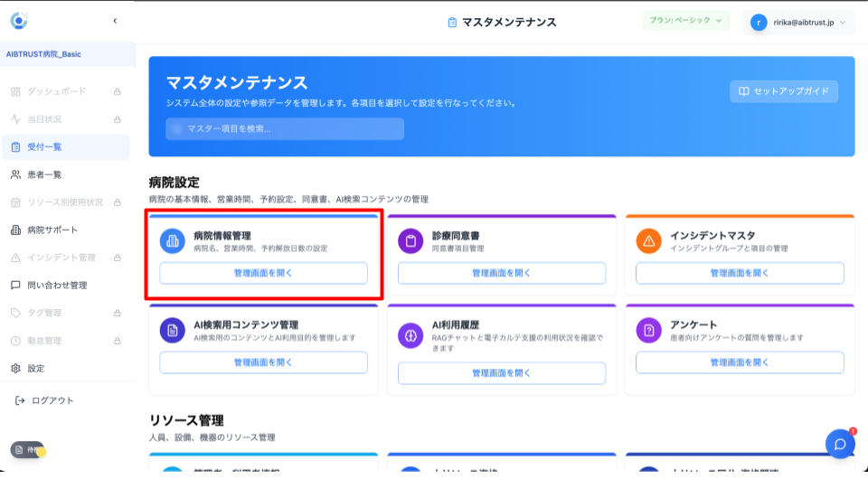Collapse the sidebar with chevron arrow
This screenshot has width=868, height=488.
point(115,21)
